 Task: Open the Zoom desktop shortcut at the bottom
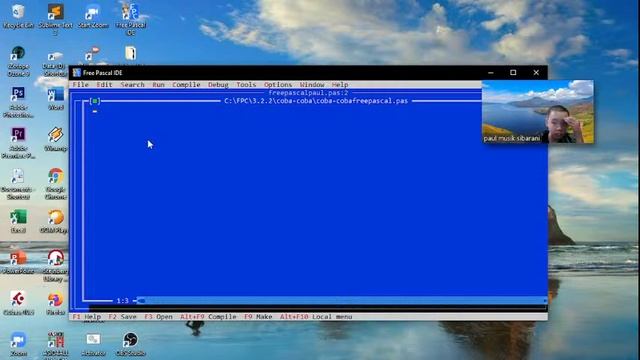click(18, 344)
